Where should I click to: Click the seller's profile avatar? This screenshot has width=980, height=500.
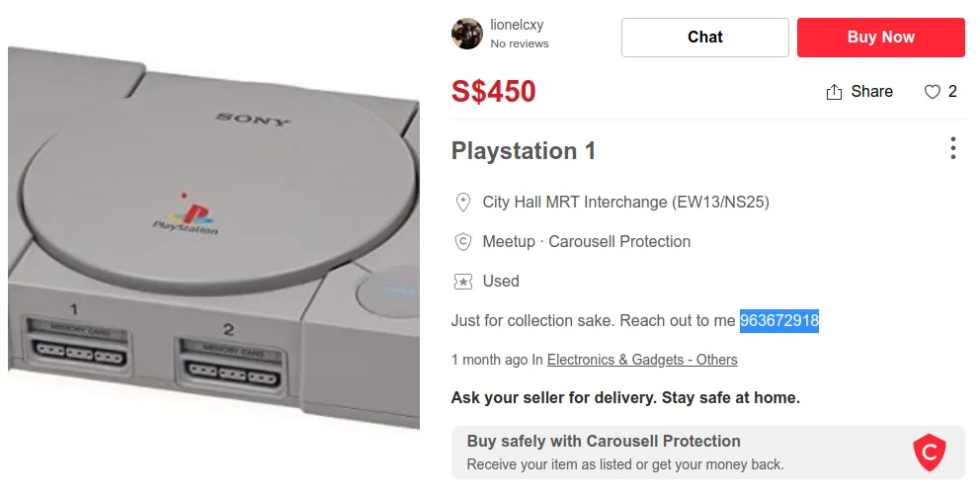point(467,34)
